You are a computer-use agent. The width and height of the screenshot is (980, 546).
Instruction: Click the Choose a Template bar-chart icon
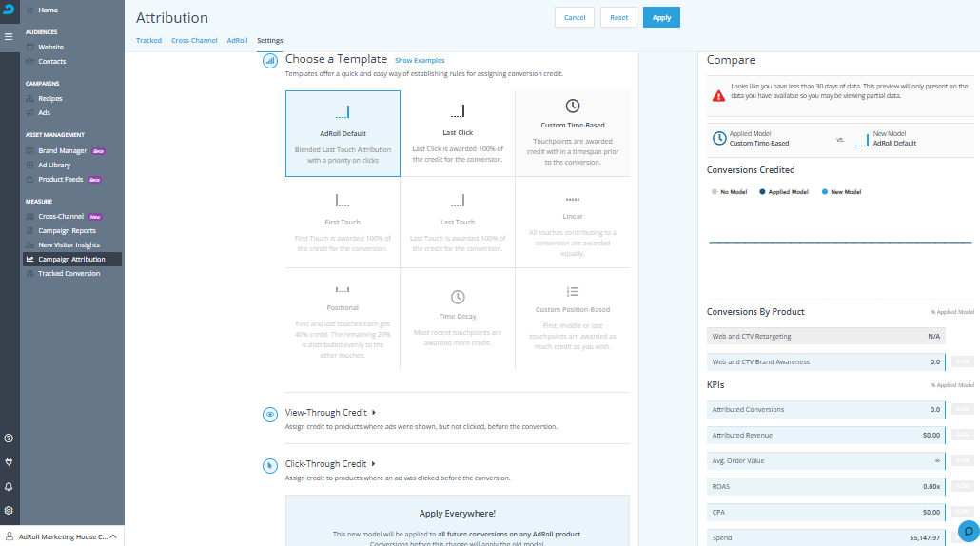[x=270, y=61]
